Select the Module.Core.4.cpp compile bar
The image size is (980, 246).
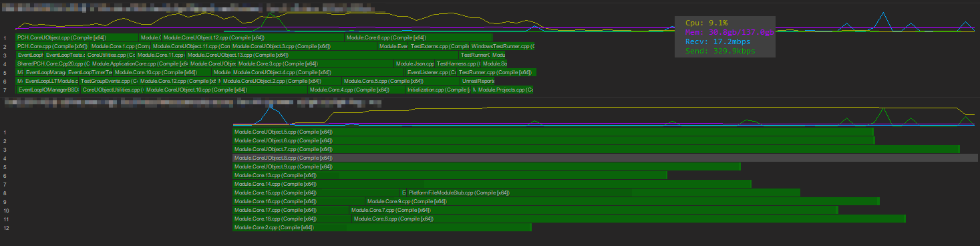[x=356, y=90]
